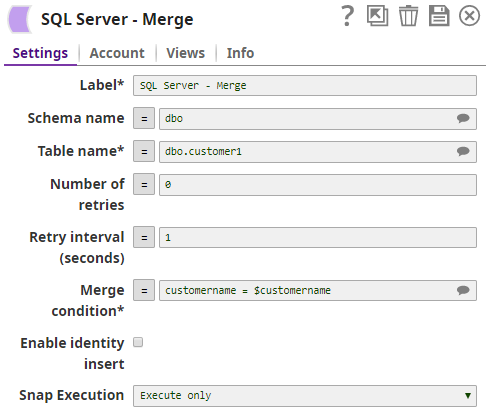Toggle expression for Number of retries
Screen dimensions: 487x419
click(x=144, y=184)
